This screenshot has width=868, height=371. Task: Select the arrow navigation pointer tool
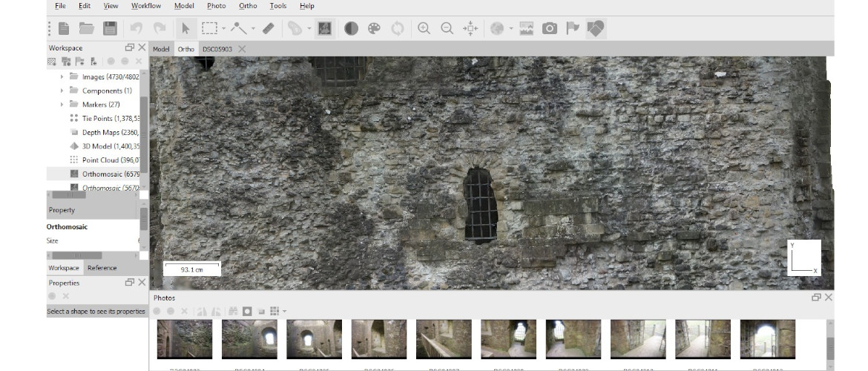(185, 28)
